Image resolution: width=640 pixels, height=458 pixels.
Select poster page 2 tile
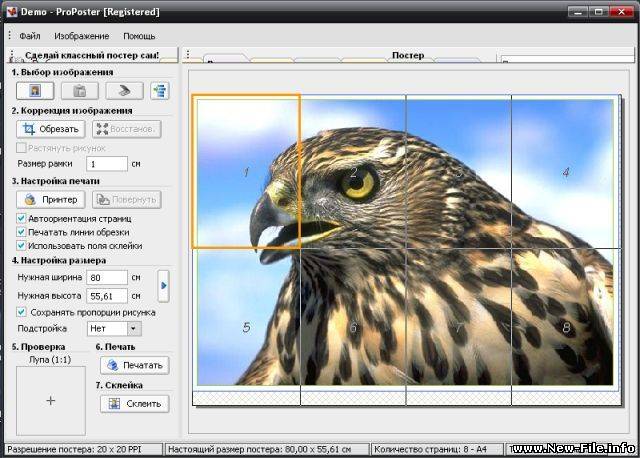pos(353,171)
